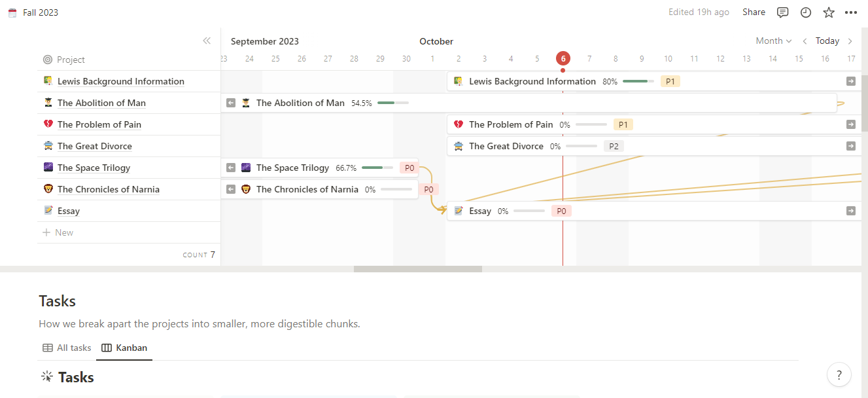868x398 pixels.
Task: Favorite this page with the star icon
Action: (x=829, y=12)
